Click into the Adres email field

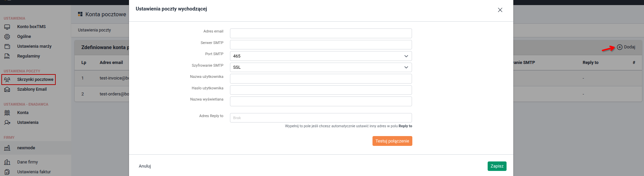(x=320, y=34)
